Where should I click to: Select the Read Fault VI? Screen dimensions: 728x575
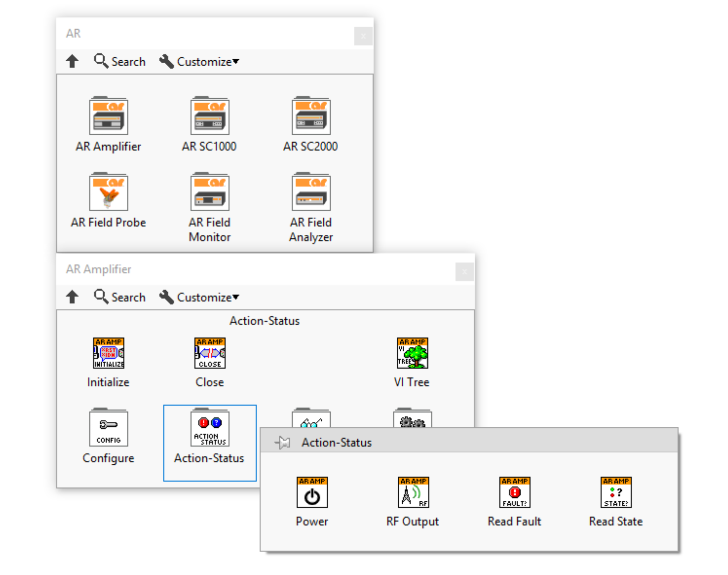coord(514,492)
